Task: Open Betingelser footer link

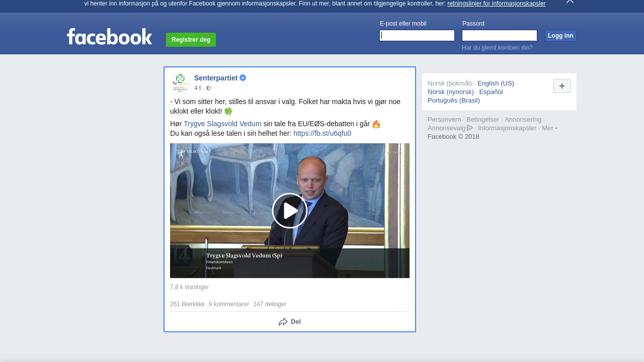Action: point(483,120)
